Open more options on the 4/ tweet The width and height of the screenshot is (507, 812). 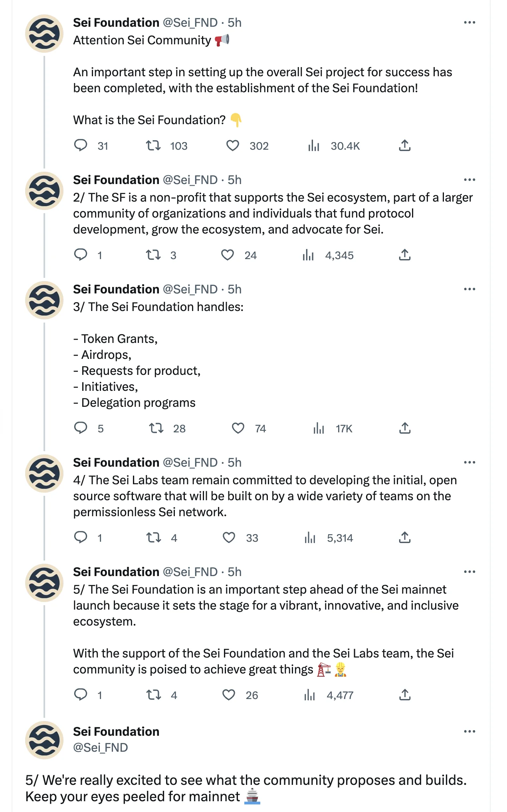[x=469, y=462]
